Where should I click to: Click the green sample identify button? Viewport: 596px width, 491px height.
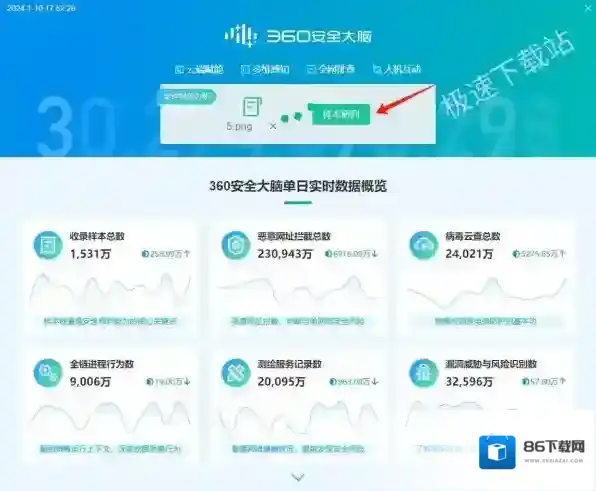(341, 114)
